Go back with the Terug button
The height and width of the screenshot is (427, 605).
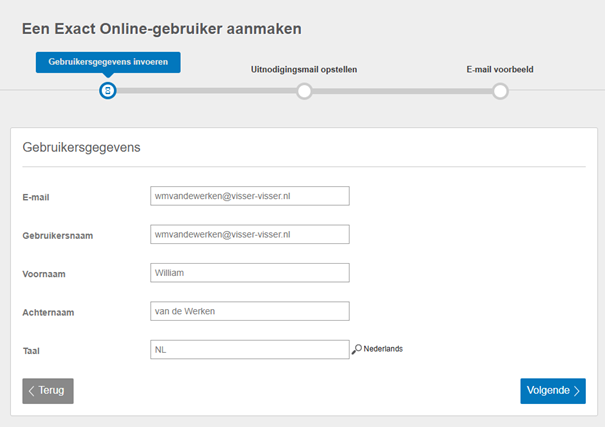pos(48,391)
